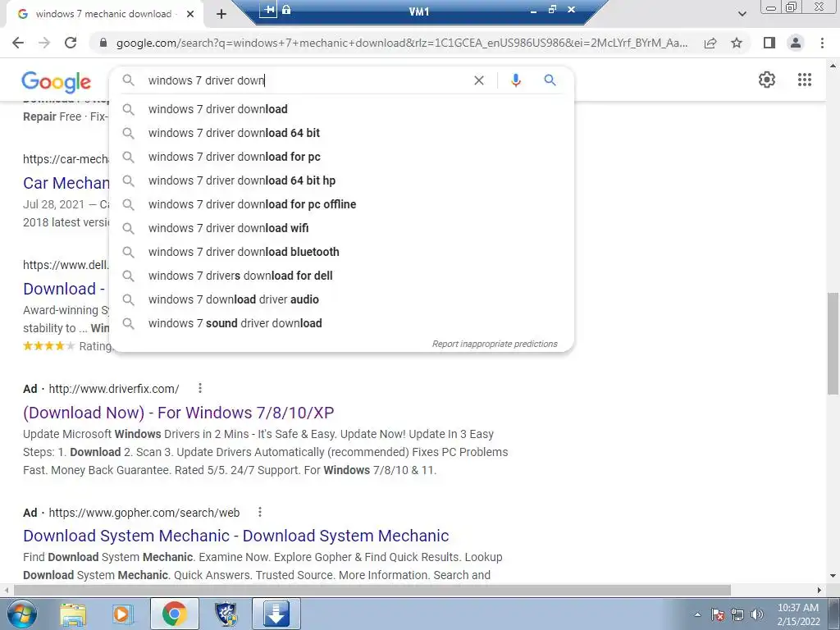Open '(Download Now) - For Windows 7/8/10/XP' ad

(x=178, y=413)
